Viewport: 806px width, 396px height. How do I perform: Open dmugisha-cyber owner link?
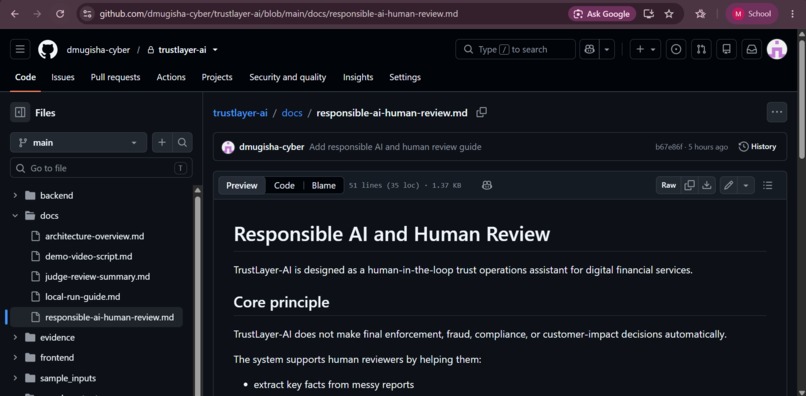[98, 50]
